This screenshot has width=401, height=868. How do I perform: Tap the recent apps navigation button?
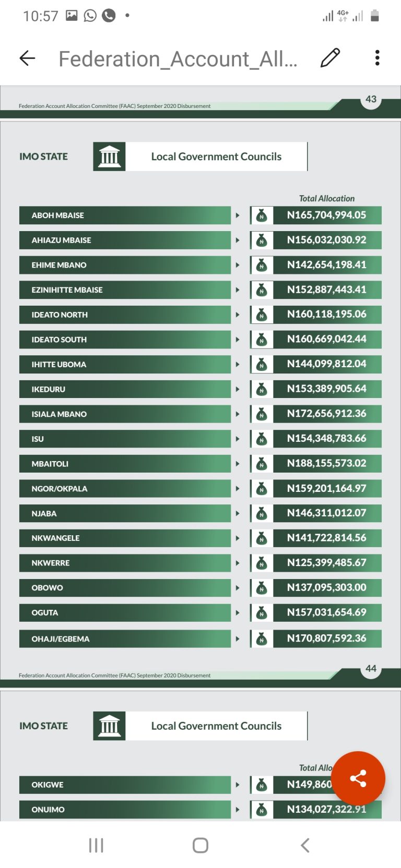[96, 845]
